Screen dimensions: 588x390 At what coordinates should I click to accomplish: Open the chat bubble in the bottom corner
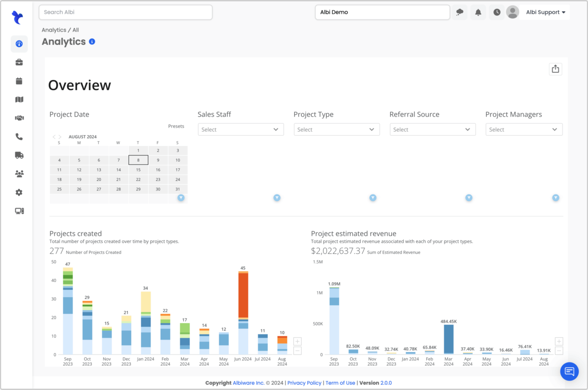569,371
